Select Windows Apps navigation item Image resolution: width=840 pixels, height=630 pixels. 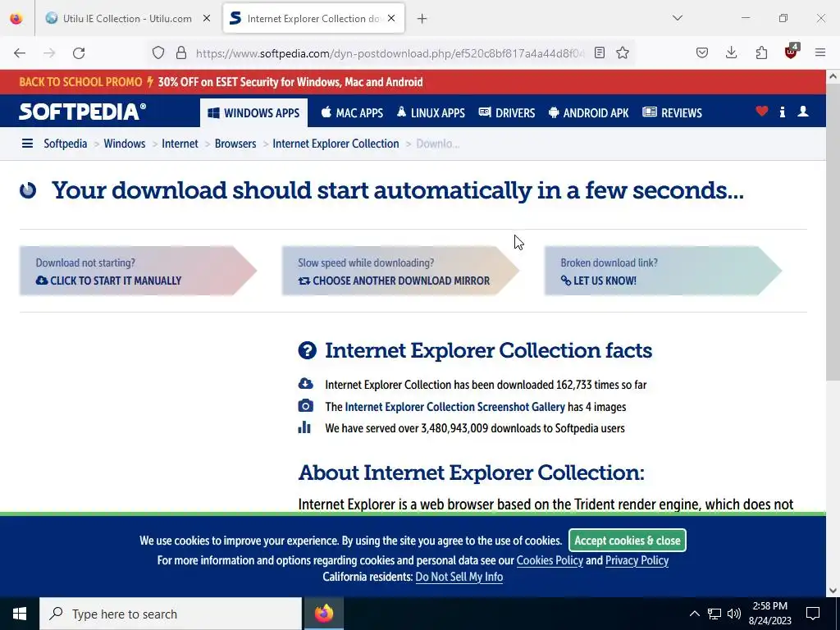coord(254,112)
